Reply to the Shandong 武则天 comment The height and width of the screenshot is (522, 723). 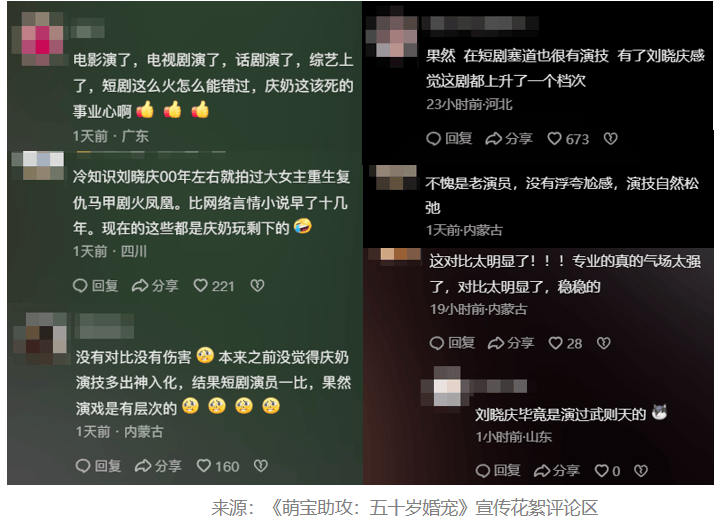click(498, 471)
